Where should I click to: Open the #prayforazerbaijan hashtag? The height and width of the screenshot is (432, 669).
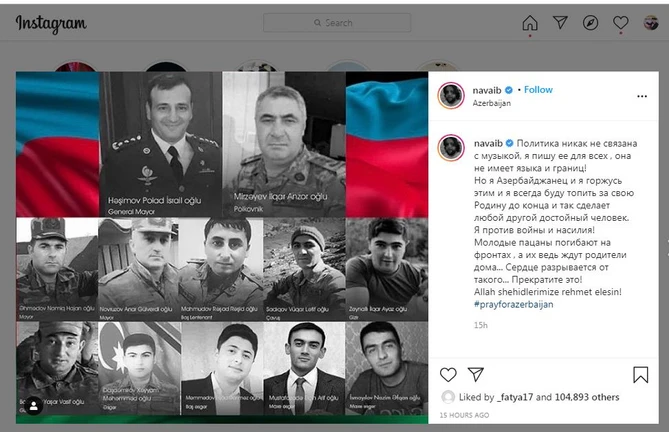(x=513, y=304)
